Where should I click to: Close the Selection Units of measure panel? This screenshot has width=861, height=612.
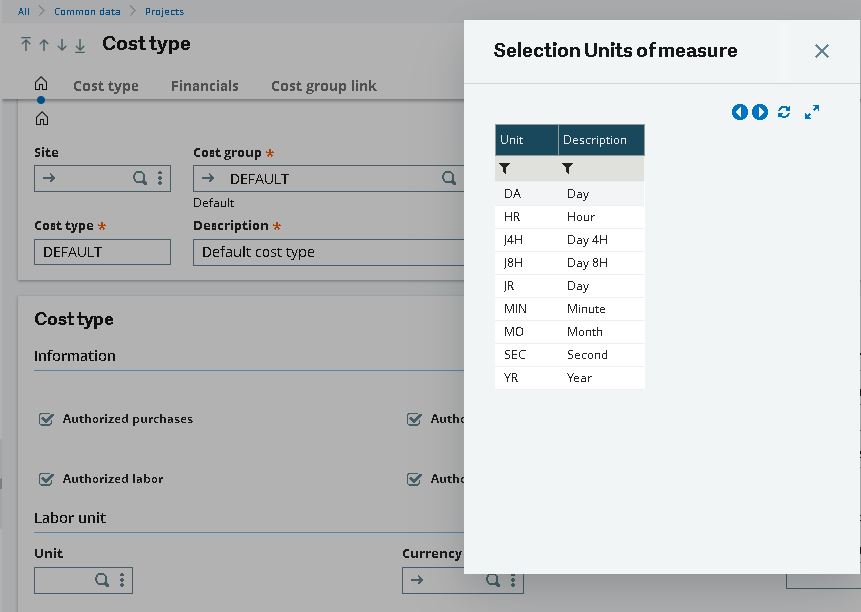point(821,51)
